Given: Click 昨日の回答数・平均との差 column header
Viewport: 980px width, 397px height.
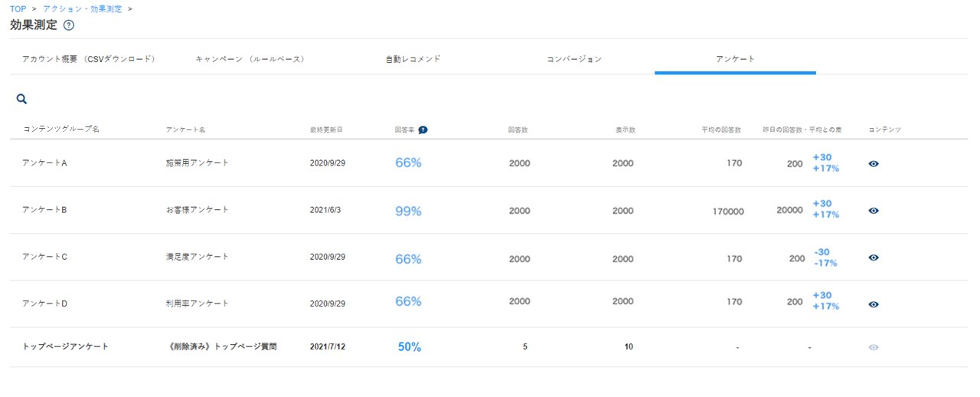Looking at the screenshot, I should pos(802,130).
